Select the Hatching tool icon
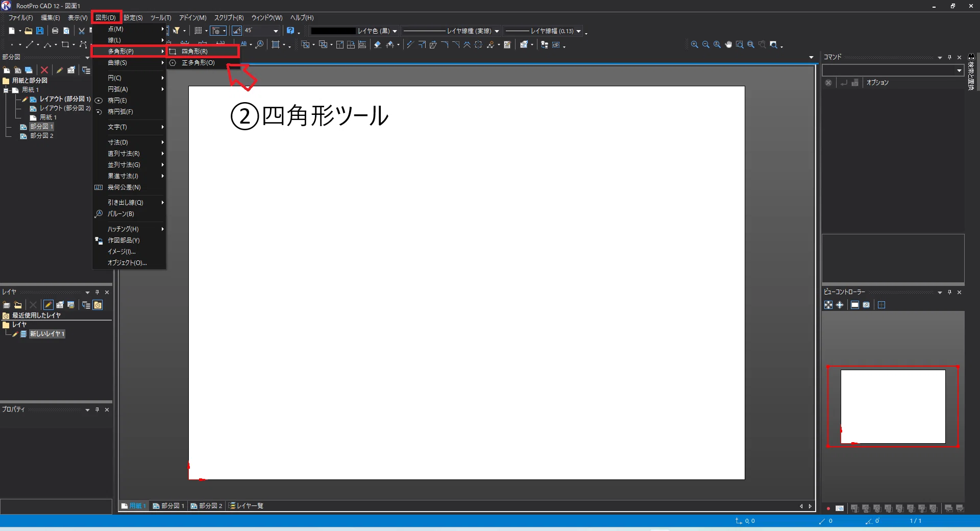980x531 pixels. point(276,45)
